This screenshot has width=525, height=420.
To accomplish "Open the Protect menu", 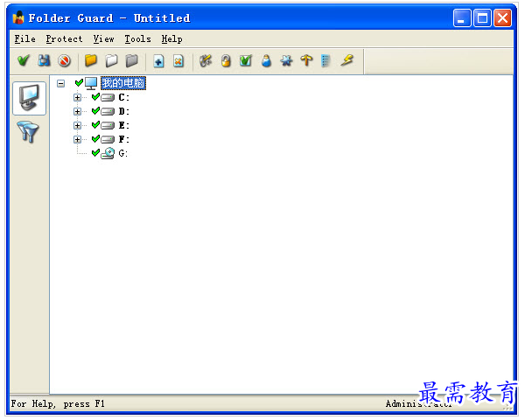I will [64, 39].
